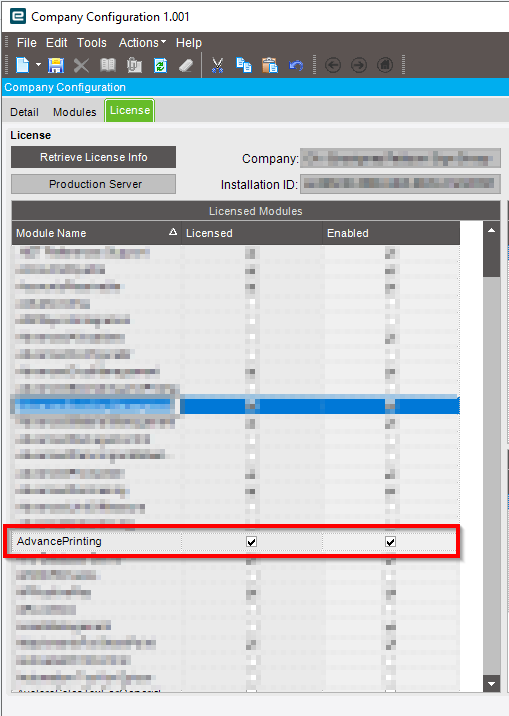The width and height of the screenshot is (509, 716).
Task: Click Retrieve License Info button
Action: point(94,157)
